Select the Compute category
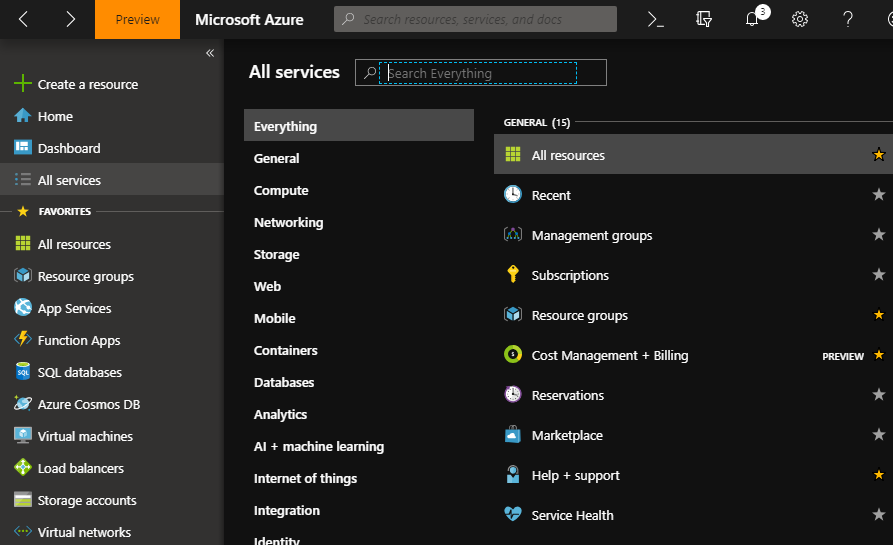The image size is (893, 545). [281, 190]
